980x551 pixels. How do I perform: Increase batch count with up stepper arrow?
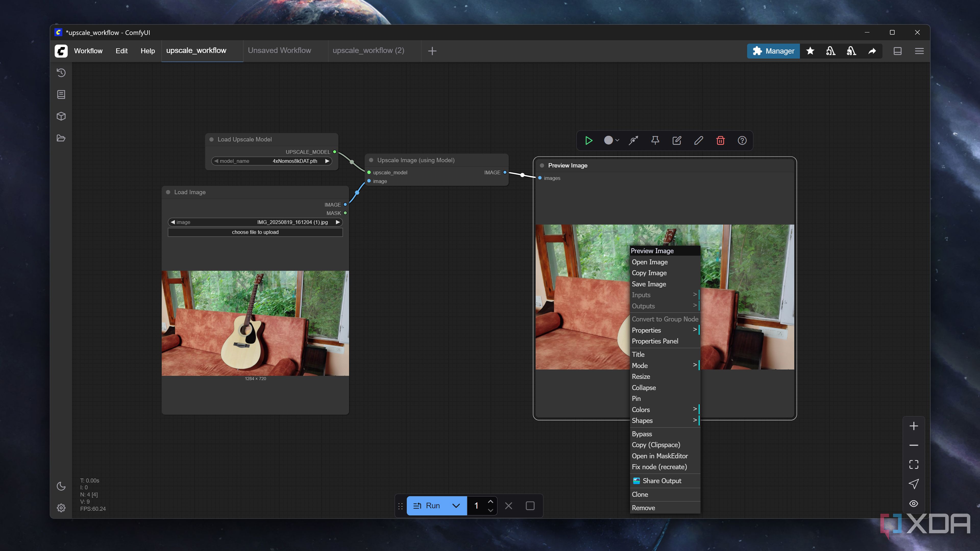click(490, 501)
